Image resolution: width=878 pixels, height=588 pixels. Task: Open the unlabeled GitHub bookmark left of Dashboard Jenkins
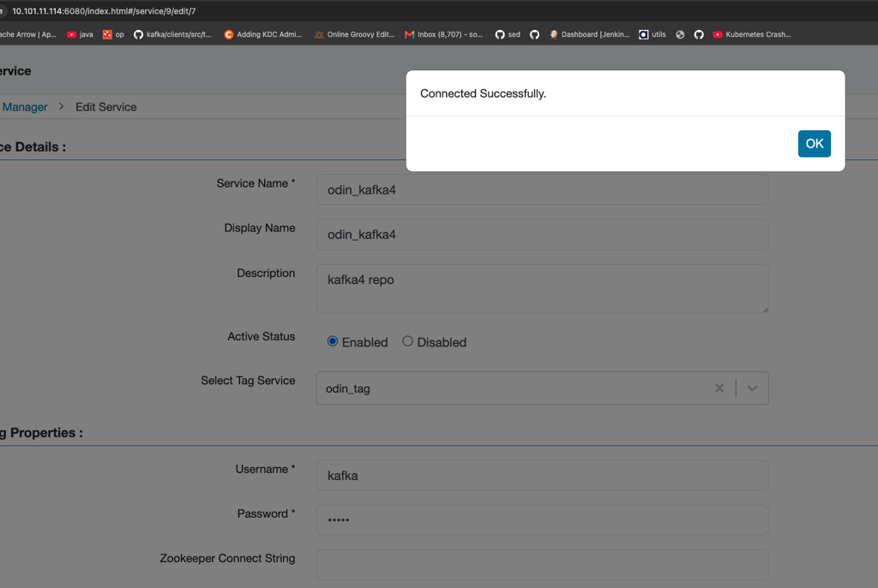coord(535,35)
